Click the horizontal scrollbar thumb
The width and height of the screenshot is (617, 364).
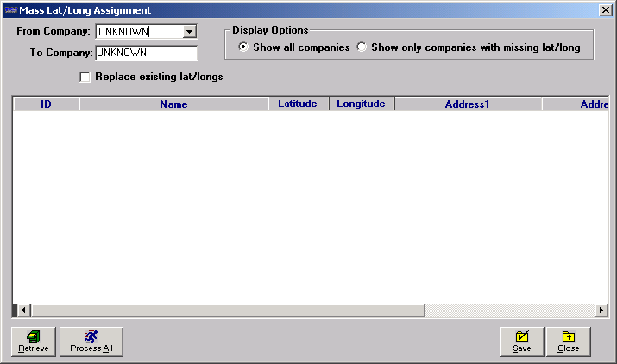228,310
